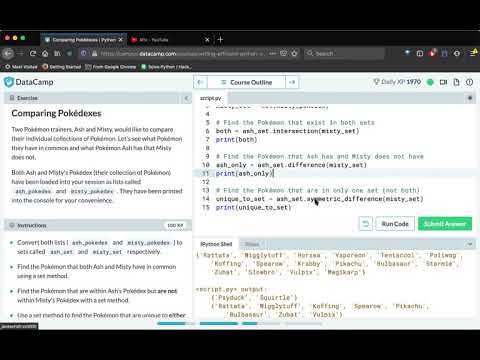Open the Getting Started bookmark
Image resolution: width=480 pixels, height=360 pixels.
(x=62, y=67)
